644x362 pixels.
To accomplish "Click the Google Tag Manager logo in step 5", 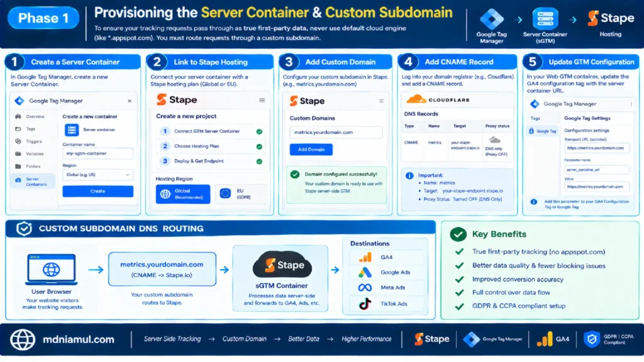I will (535, 104).
